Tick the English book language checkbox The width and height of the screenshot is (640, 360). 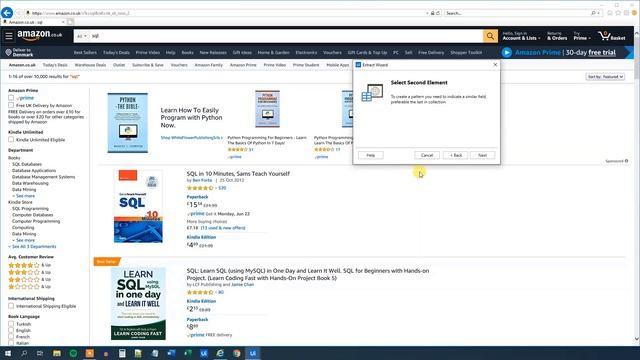pos(11,330)
